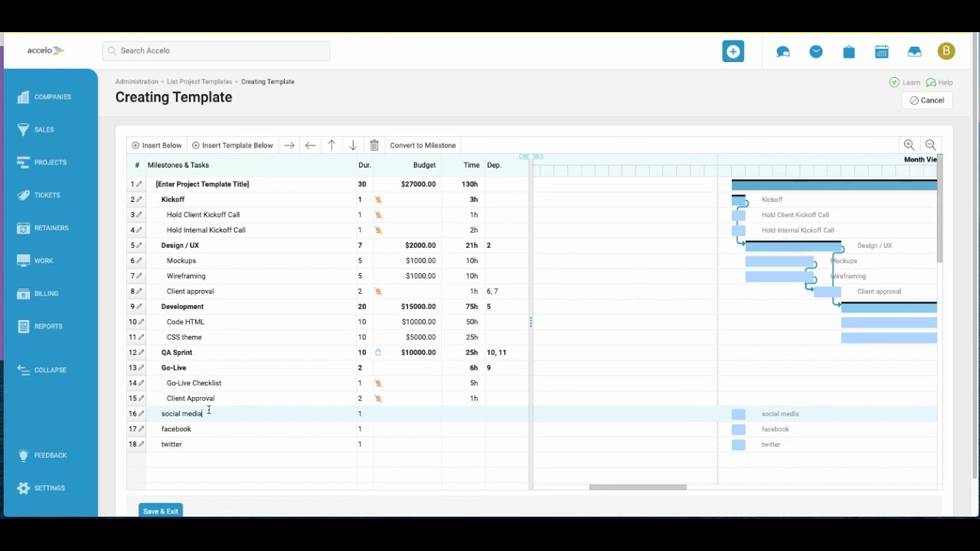Click the Client approval row's orange icon

point(378,292)
